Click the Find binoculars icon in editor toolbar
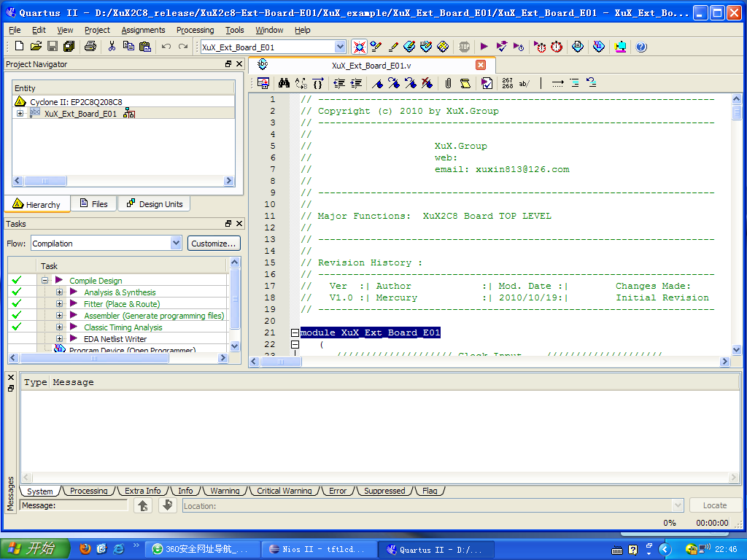Image resolution: width=747 pixels, height=560 pixels. coord(284,83)
